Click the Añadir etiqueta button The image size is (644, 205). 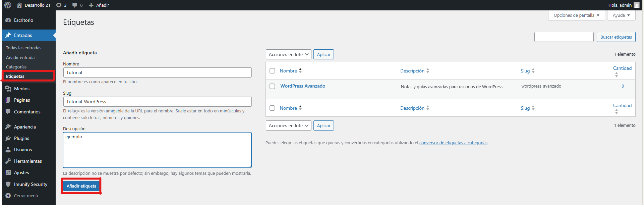point(81,186)
